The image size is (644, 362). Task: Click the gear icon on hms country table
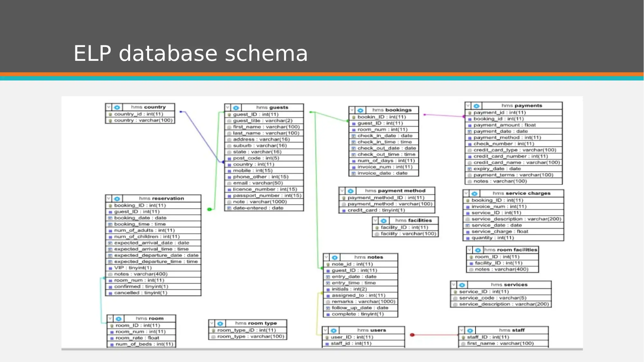pos(117,107)
